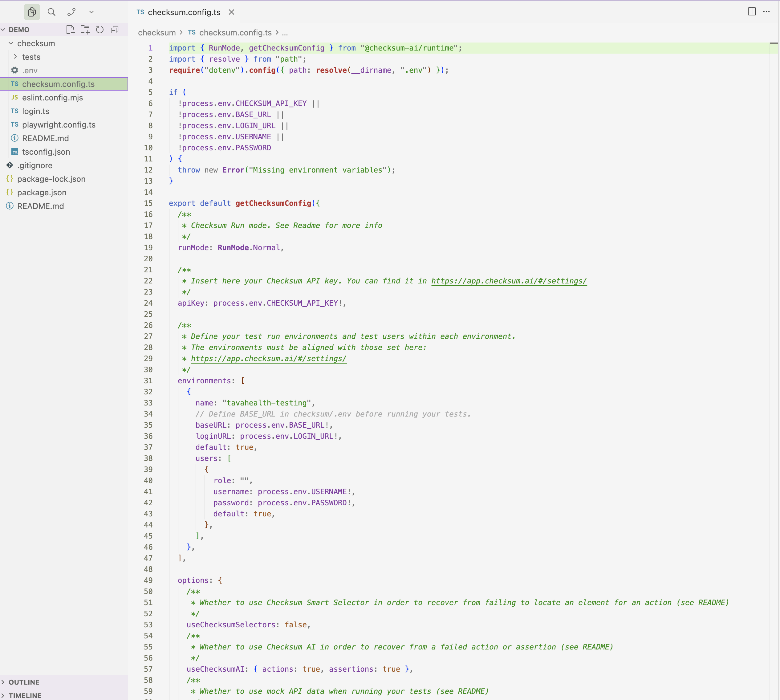
Task: Select checksum.config.ts in the file tree
Action: click(64, 84)
